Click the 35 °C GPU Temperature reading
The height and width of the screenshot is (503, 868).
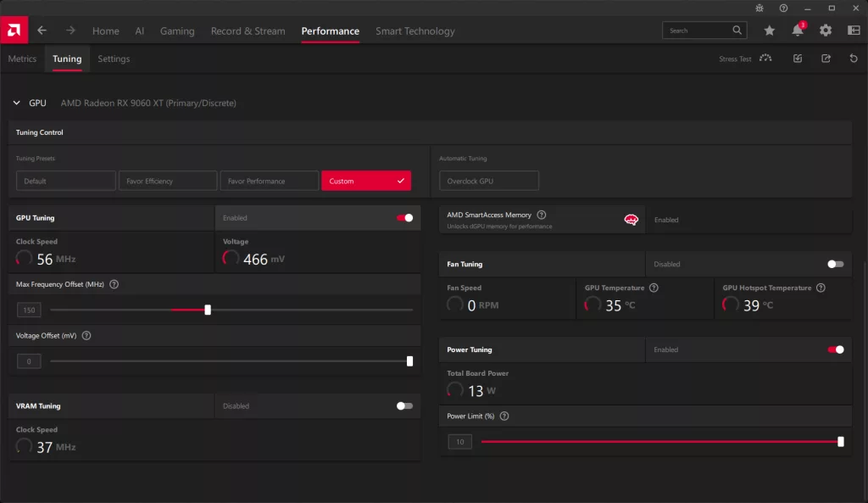click(620, 305)
